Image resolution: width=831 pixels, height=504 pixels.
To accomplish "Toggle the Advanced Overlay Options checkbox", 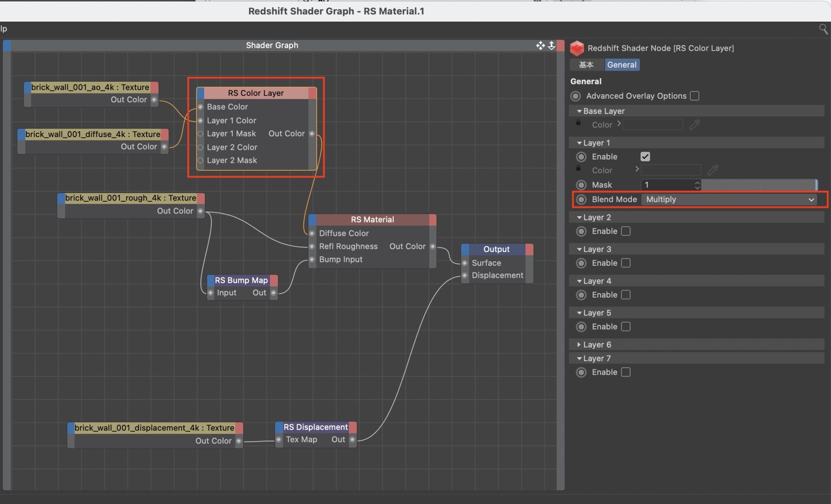I will coord(694,96).
